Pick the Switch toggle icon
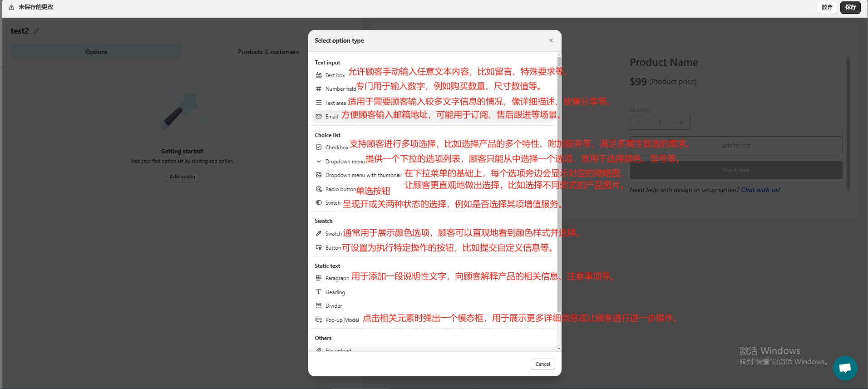868x389 pixels. (319, 202)
